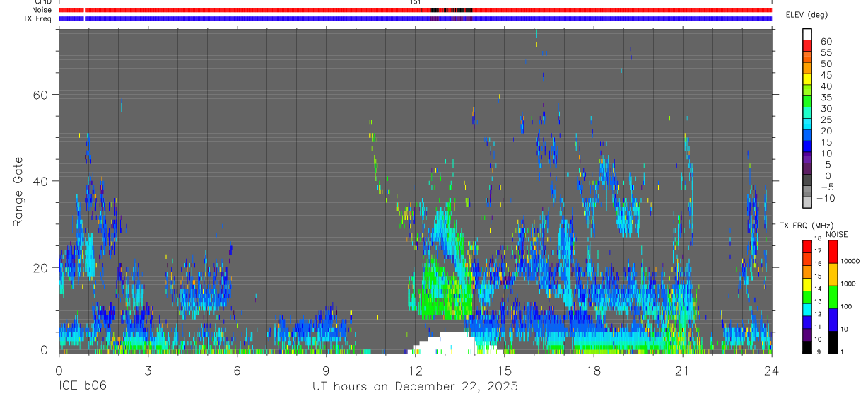This screenshot has width=868, height=401.
Task: Click the x-axis tick label '21'
Action: [x=682, y=370]
